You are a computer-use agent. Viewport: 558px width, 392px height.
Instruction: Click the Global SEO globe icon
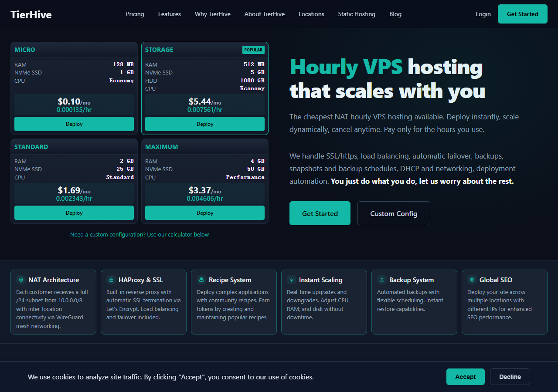(x=472, y=280)
